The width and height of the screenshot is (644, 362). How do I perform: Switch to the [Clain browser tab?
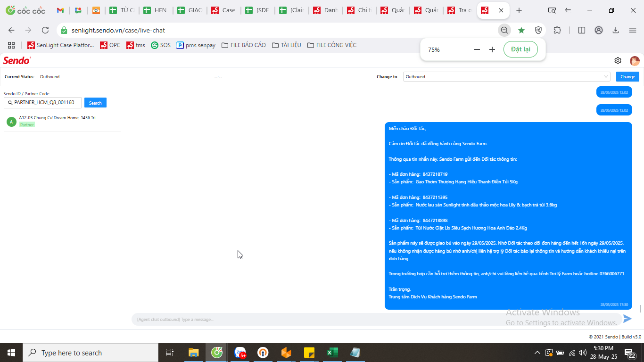[x=291, y=10]
